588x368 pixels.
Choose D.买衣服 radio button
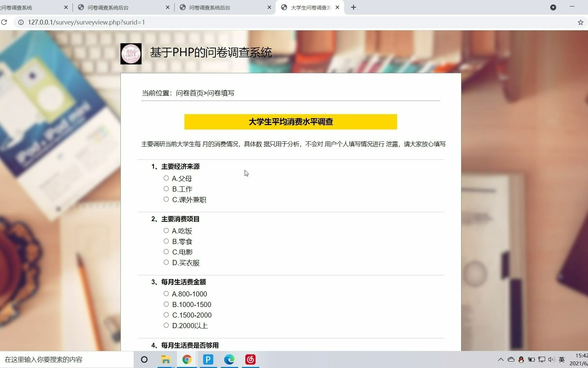point(166,262)
